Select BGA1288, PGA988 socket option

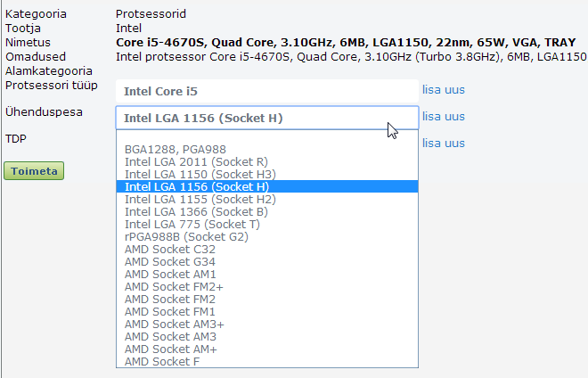click(x=267, y=150)
